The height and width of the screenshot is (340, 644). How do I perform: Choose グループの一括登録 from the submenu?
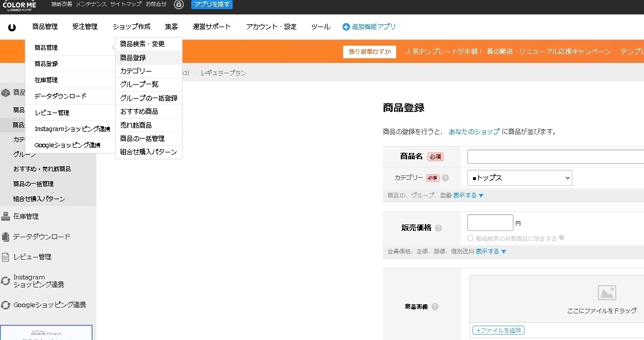(x=148, y=98)
